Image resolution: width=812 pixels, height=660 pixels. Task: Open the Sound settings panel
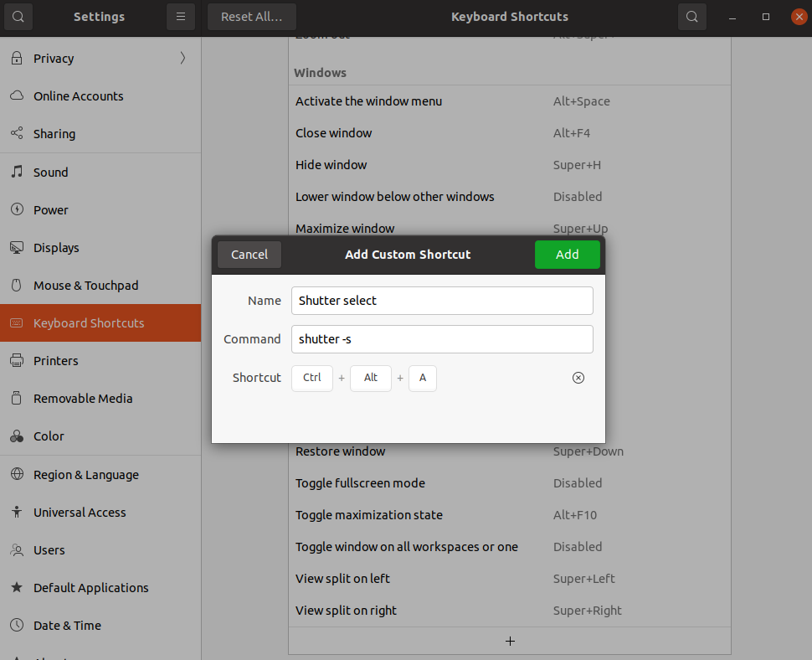point(100,172)
